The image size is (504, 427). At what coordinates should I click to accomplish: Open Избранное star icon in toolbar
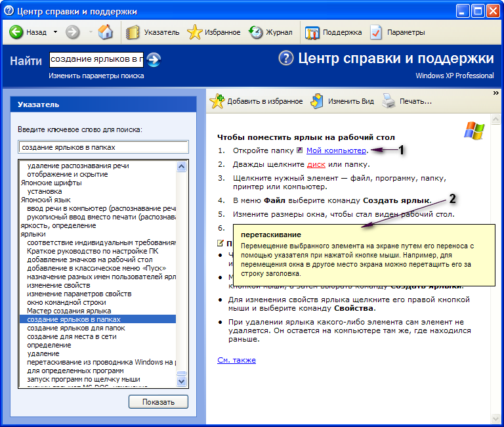(194, 32)
